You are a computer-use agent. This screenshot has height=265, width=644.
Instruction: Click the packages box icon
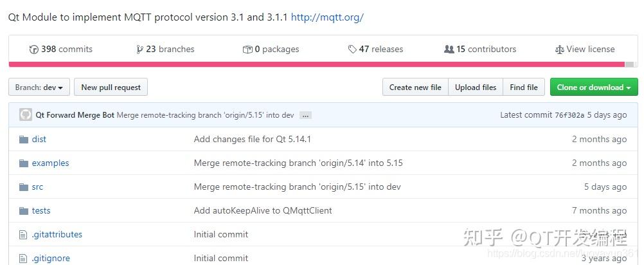[247, 50]
